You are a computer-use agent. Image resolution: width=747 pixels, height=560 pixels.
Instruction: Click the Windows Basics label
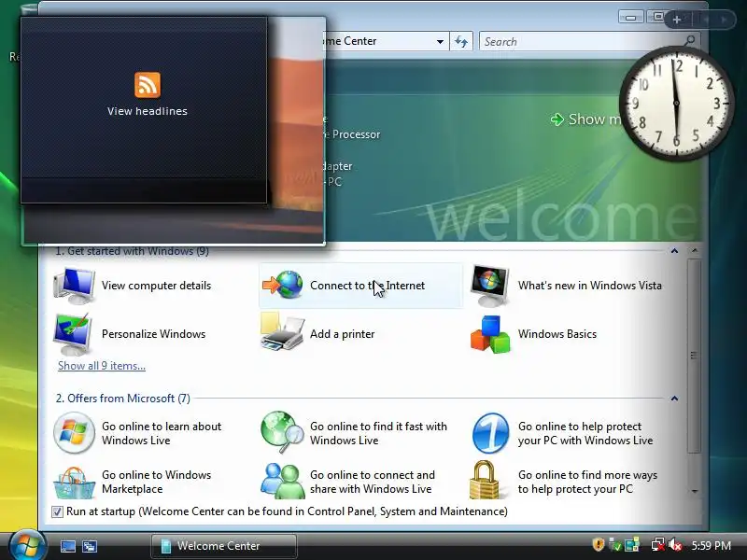[x=557, y=334]
